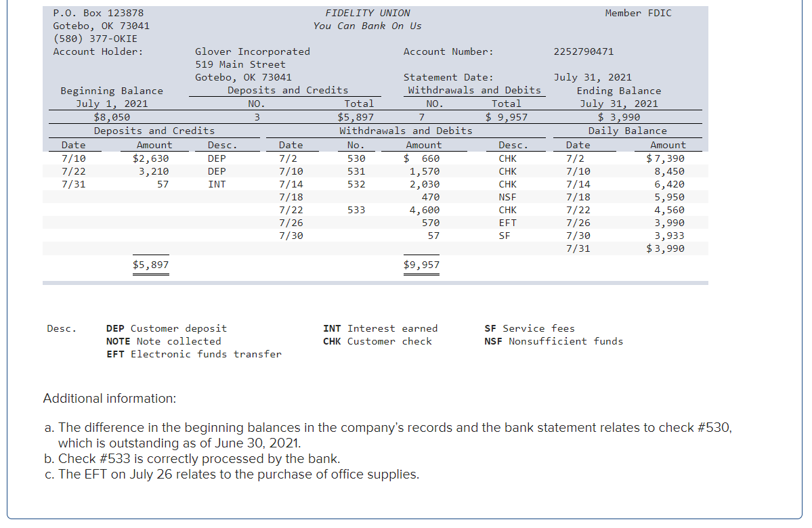The height and width of the screenshot is (528, 812).
Task: Click the account number 2252790471
Action: [x=584, y=51]
